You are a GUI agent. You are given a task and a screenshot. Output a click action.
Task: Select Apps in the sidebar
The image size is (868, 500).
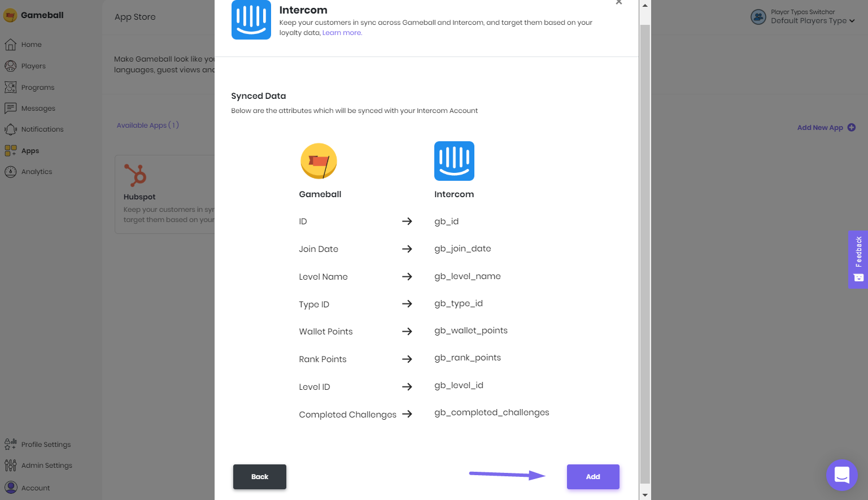pos(30,151)
